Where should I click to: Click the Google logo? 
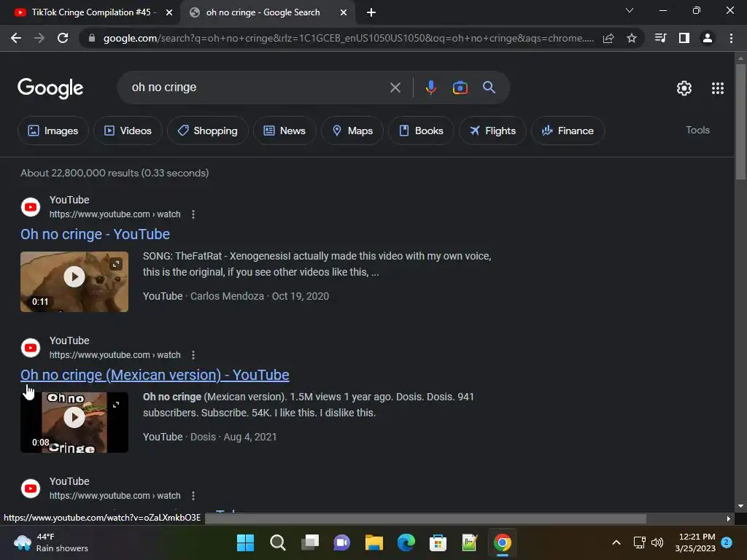50,88
